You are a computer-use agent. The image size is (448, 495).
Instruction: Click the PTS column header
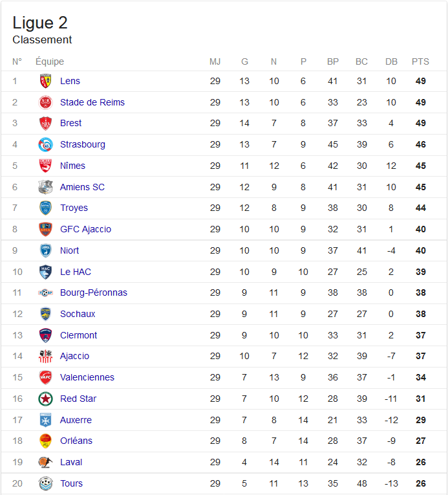click(420, 61)
